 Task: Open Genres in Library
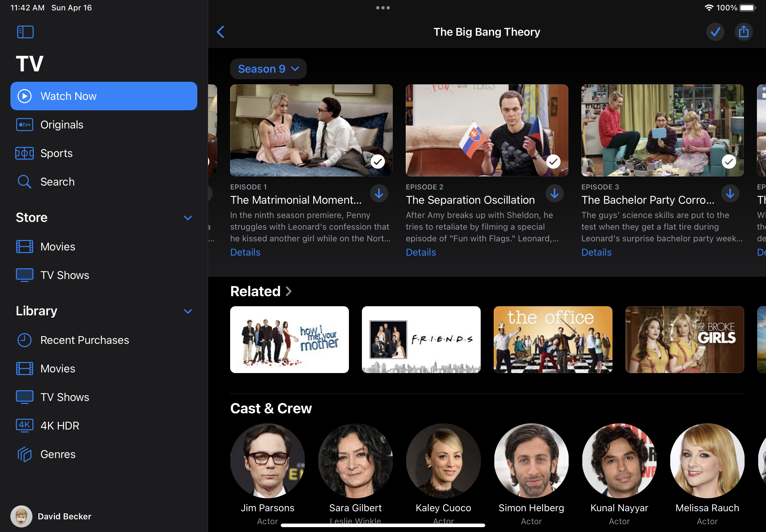click(x=104, y=454)
